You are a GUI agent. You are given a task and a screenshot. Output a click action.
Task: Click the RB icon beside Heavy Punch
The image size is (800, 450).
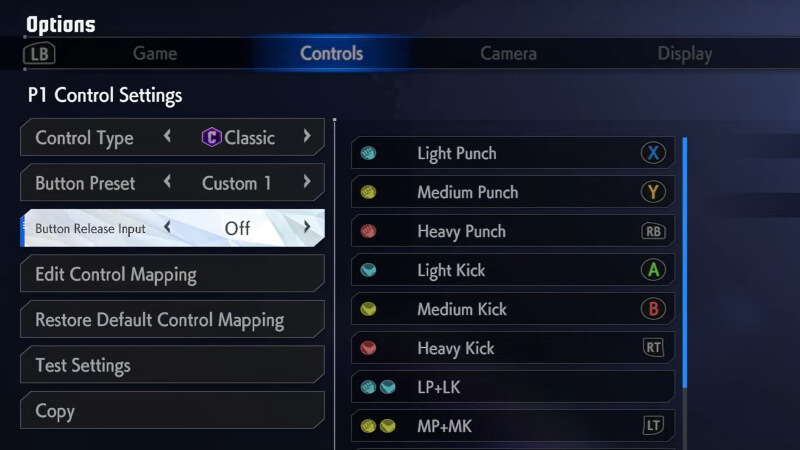[x=653, y=231]
